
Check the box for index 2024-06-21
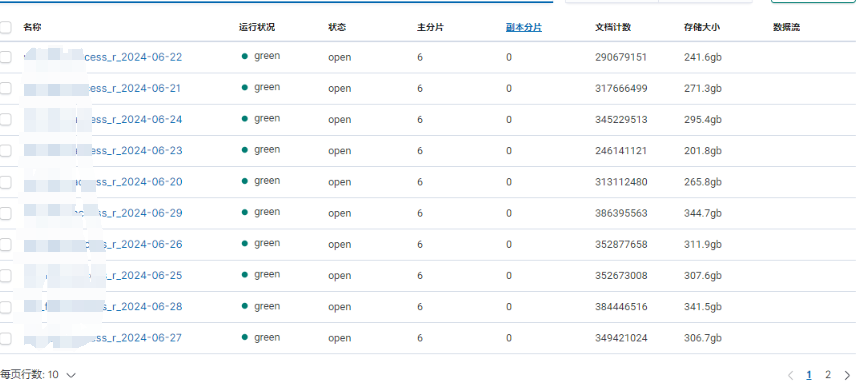click(x=5, y=88)
